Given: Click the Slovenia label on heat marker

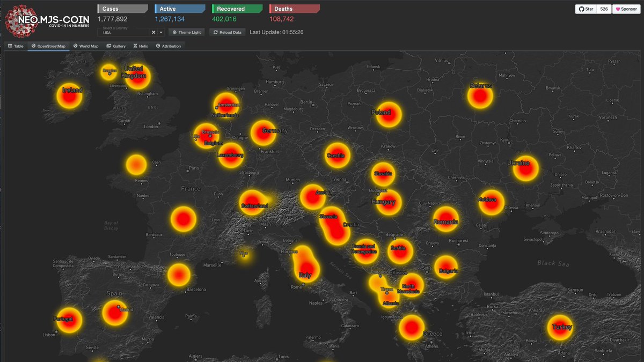Looking at the screenshot, I should (327, 216).
